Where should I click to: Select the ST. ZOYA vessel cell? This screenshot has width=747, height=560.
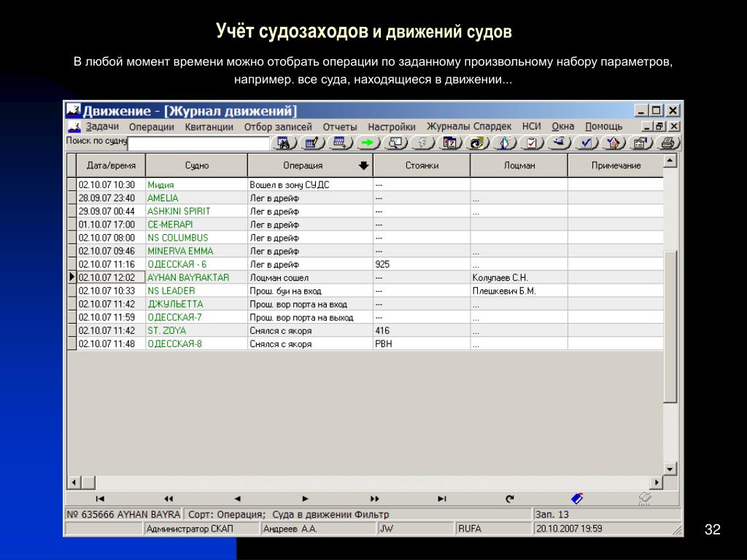(x=196, y=330)
